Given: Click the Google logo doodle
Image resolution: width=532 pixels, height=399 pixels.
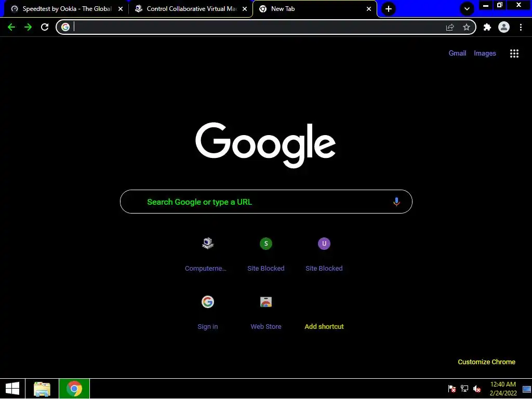Looking at the screenshot, I should click(265, 145).
